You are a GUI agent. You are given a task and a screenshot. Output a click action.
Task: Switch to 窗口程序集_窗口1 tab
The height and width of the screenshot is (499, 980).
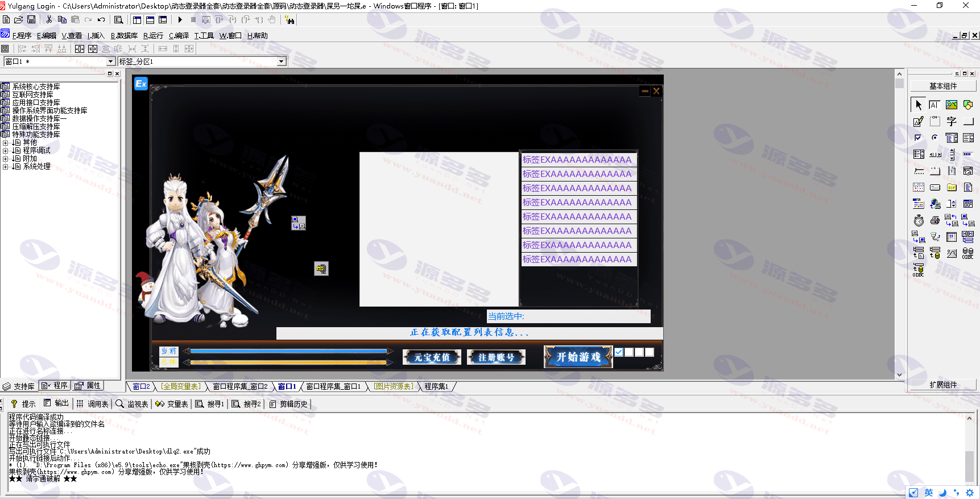click(333, 386)
